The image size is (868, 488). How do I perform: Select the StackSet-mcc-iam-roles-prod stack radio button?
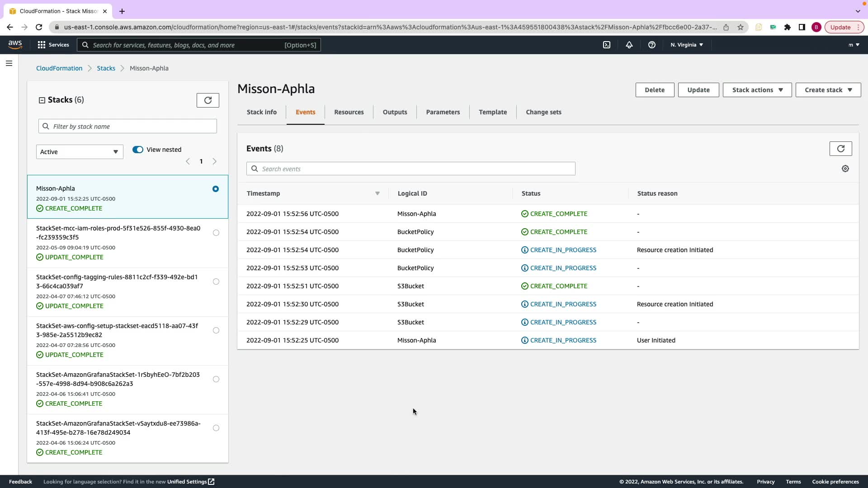pos(216,233)
